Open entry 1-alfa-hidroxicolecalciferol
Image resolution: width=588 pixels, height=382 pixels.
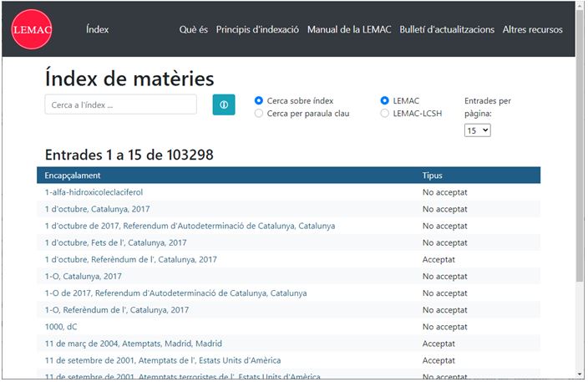point(94,192)
